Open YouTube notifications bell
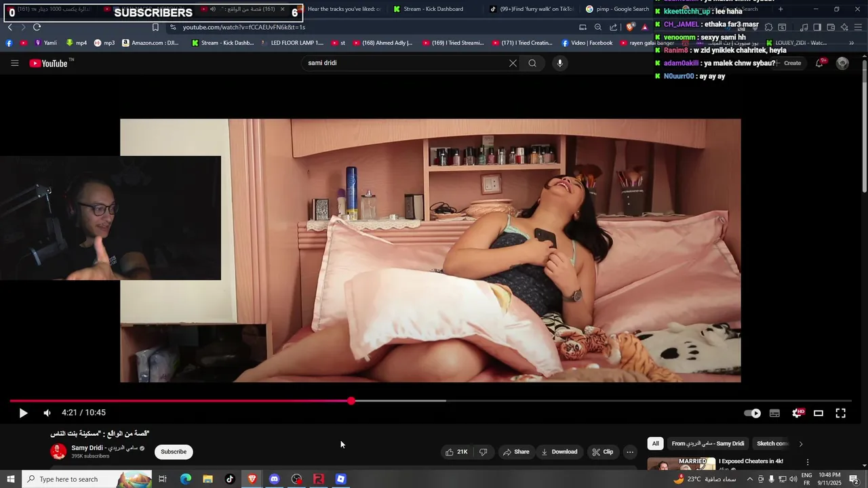This screenshot has width=868, height=488. [821, 62]
